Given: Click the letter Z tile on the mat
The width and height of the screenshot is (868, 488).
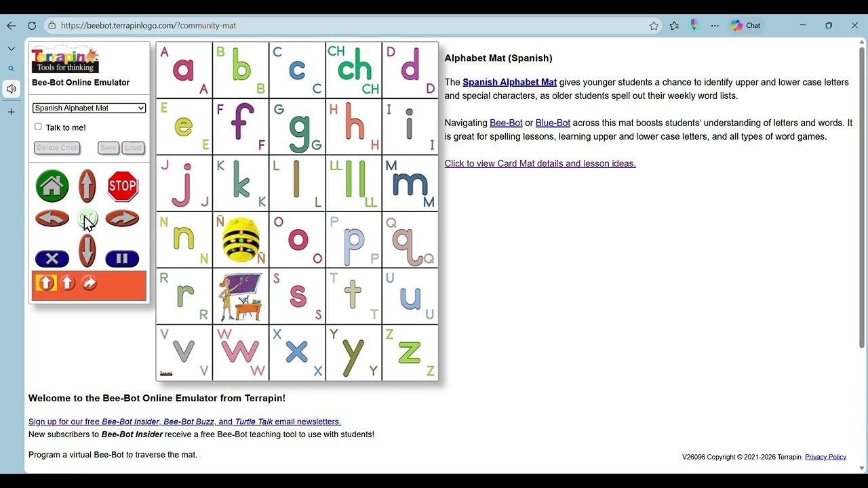Looking at the screenshot, I should pyautogui.click(x=410, y=352).
